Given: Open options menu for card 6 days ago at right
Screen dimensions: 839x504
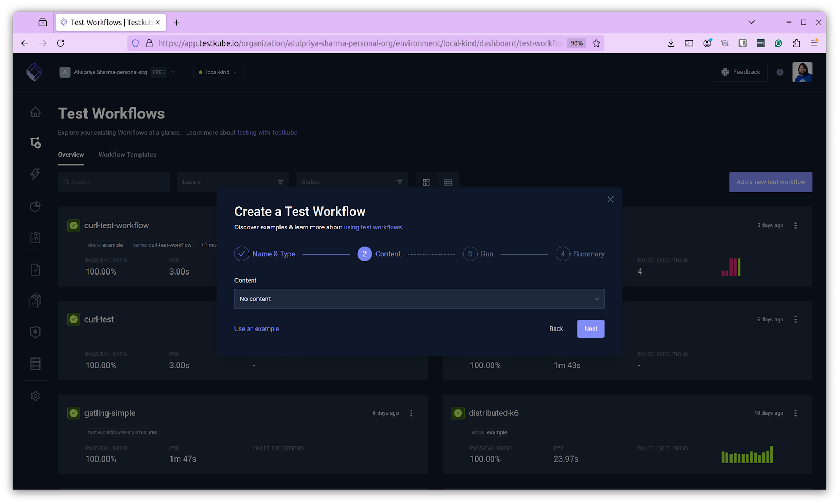Looking at the screenshot, I should (x=795, y=319).
